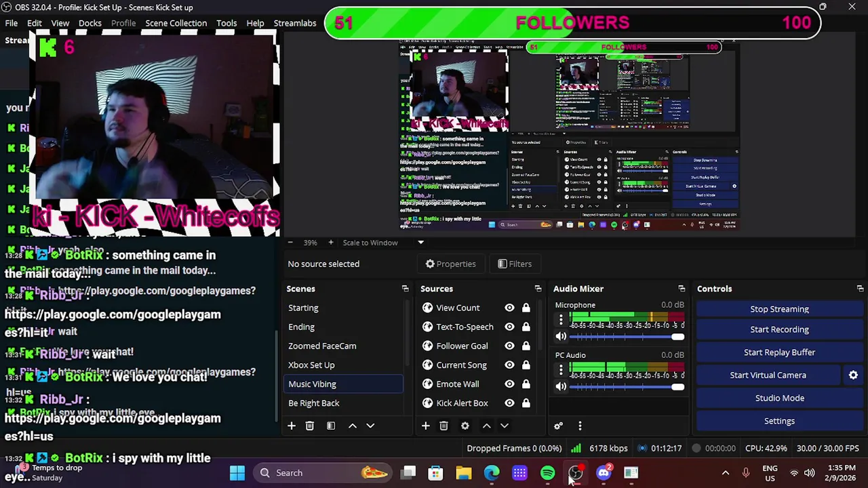
Task: Hide the Text-To-Speech source
Action: pyautogui.click(x=509, y=327)
